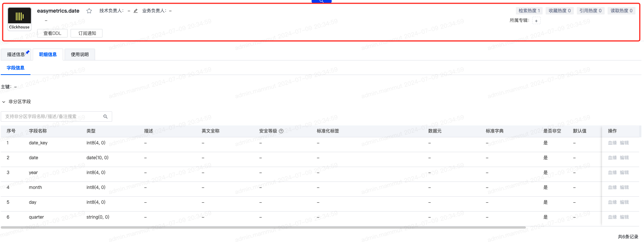Click the 是否非空 column header

click(x=552, y=131)
